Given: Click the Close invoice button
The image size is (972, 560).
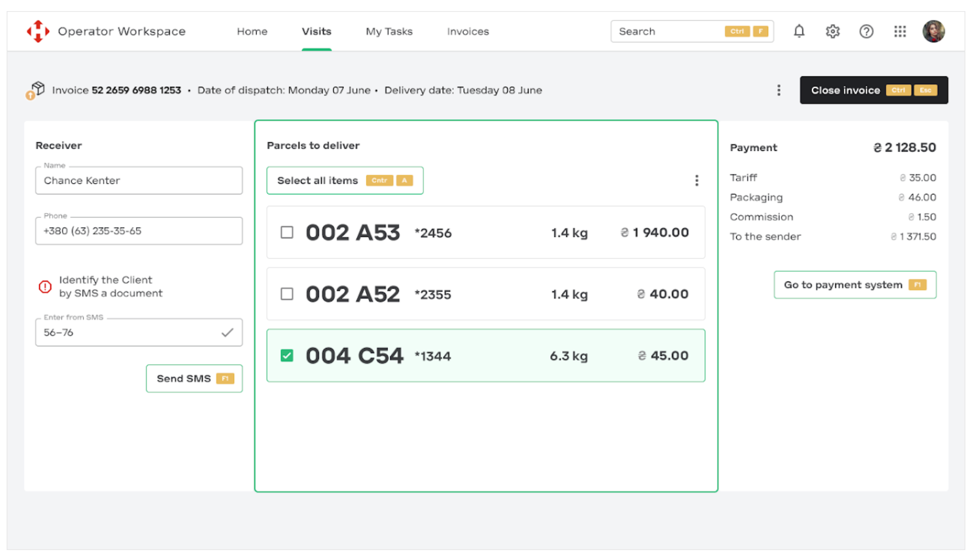Looking at the screenshot, I should tap(873, 90).
